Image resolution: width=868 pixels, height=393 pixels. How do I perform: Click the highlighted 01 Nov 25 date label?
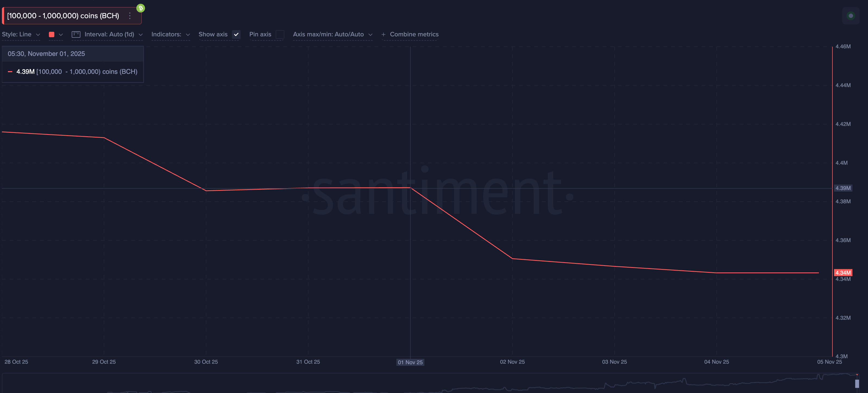pos(410,362)
